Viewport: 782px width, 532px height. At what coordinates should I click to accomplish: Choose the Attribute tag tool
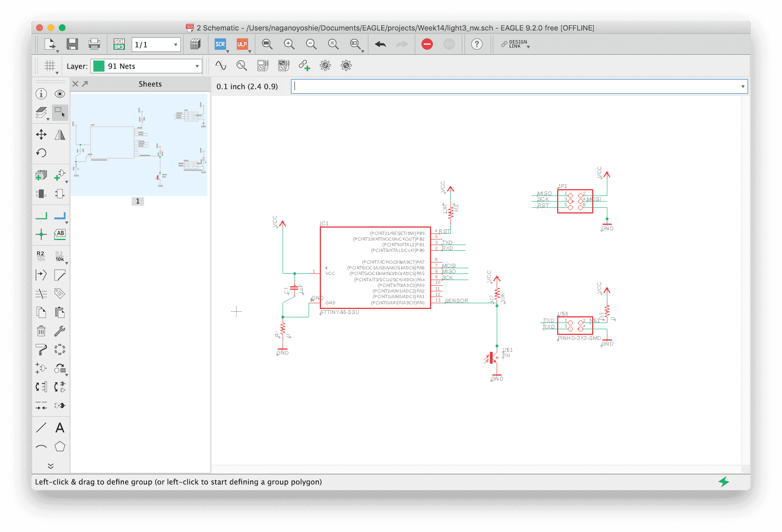pyautogui.click(x=60, y=294)
